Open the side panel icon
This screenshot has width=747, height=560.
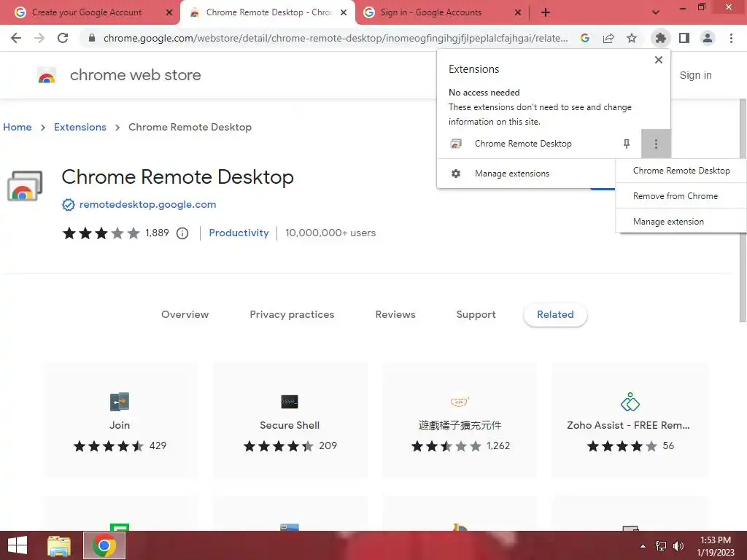pyautogui.click(x=684, y=38)
